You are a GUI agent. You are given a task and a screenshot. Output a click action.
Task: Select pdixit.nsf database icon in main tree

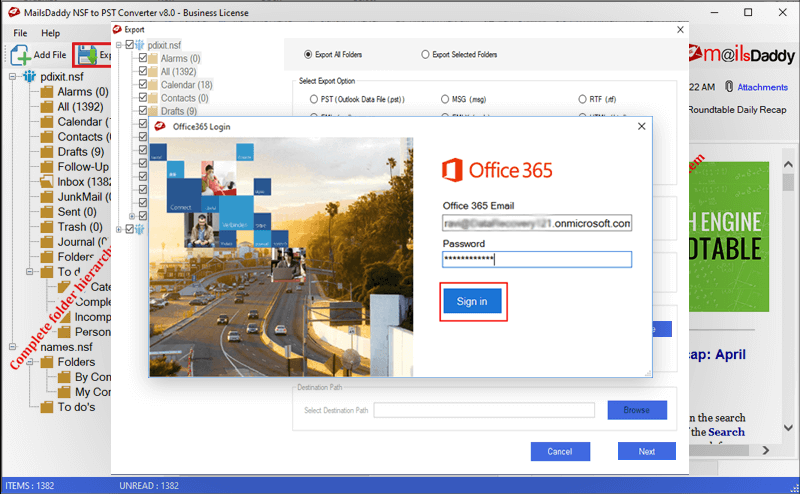tap(29, 77)
